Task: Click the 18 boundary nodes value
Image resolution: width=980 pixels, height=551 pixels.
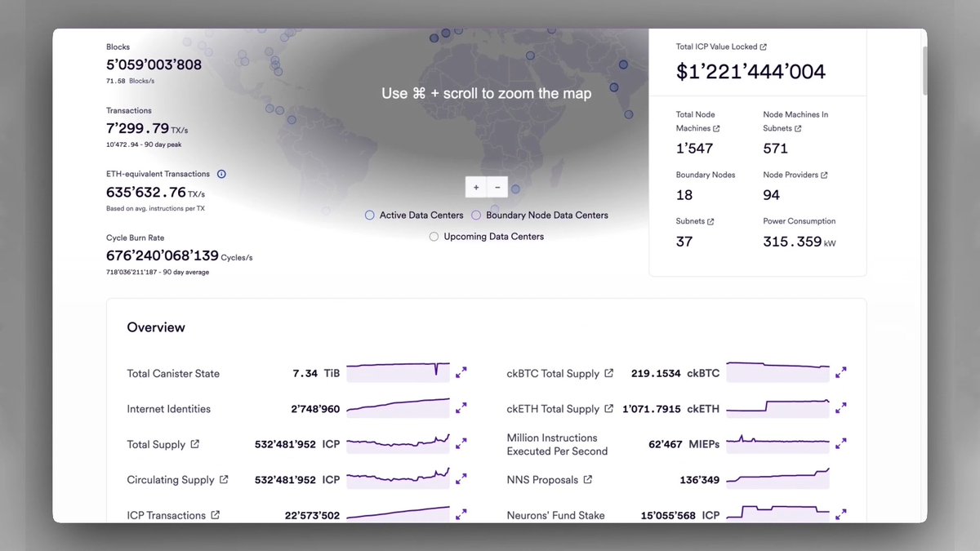Action: click(x=684, y=195)
